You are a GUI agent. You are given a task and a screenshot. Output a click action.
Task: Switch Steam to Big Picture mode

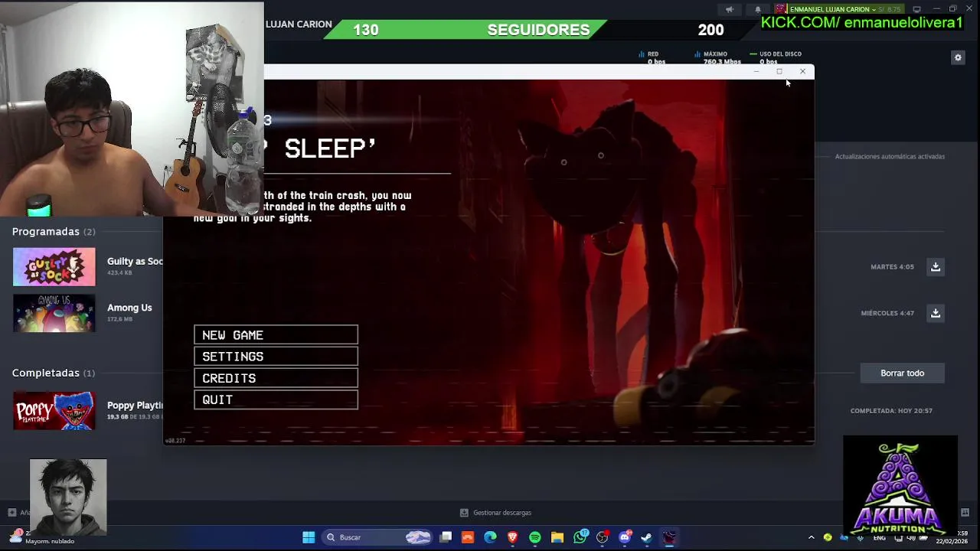pyautogui.click(x=916, y=9)
